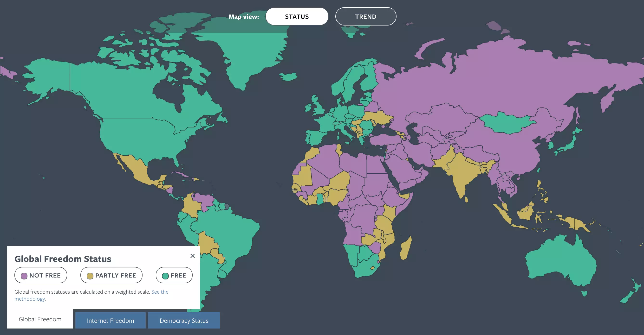This screenshot has height=335, width=644.
Task: Select Colombia on the map
Action: [191, 205]
